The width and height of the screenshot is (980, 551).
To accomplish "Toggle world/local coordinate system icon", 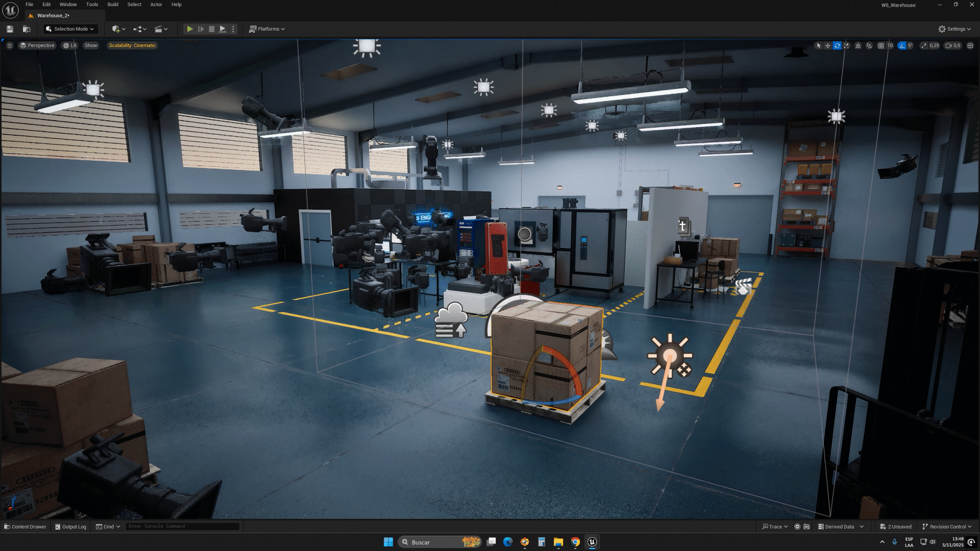I will pyautogui.click(x=858, y=46).
